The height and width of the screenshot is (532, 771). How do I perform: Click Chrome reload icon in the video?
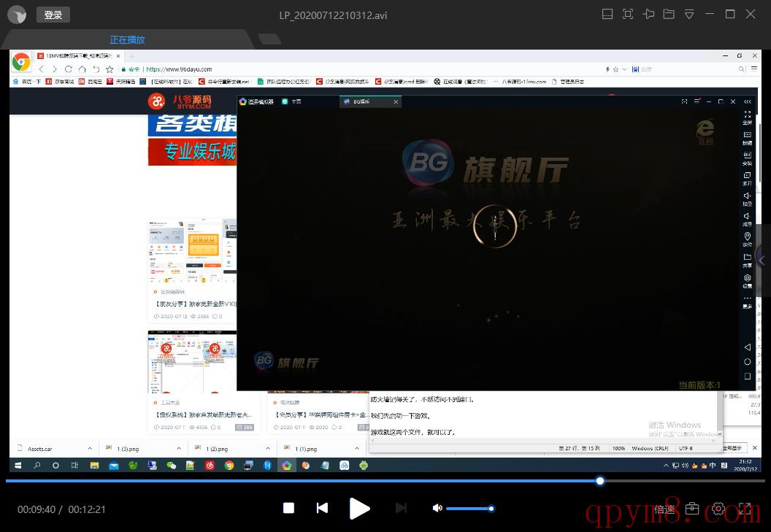69,69
